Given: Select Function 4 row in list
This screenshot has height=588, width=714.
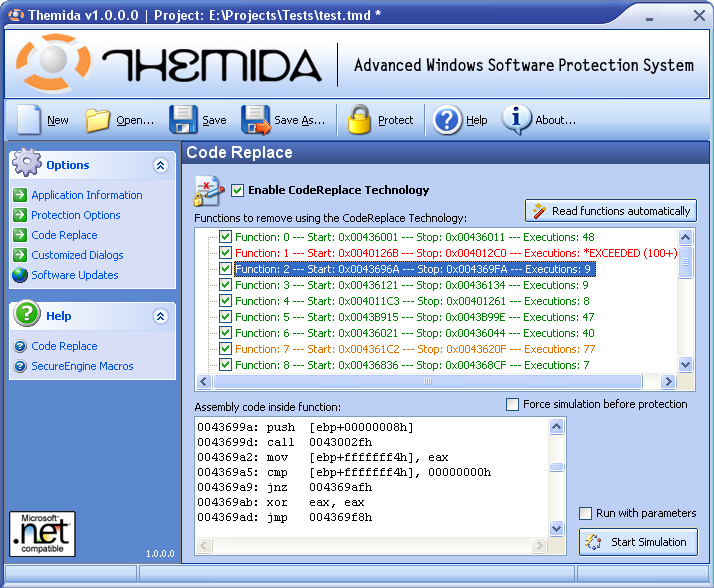Looking at the screenshot, I should coord(412,301).
